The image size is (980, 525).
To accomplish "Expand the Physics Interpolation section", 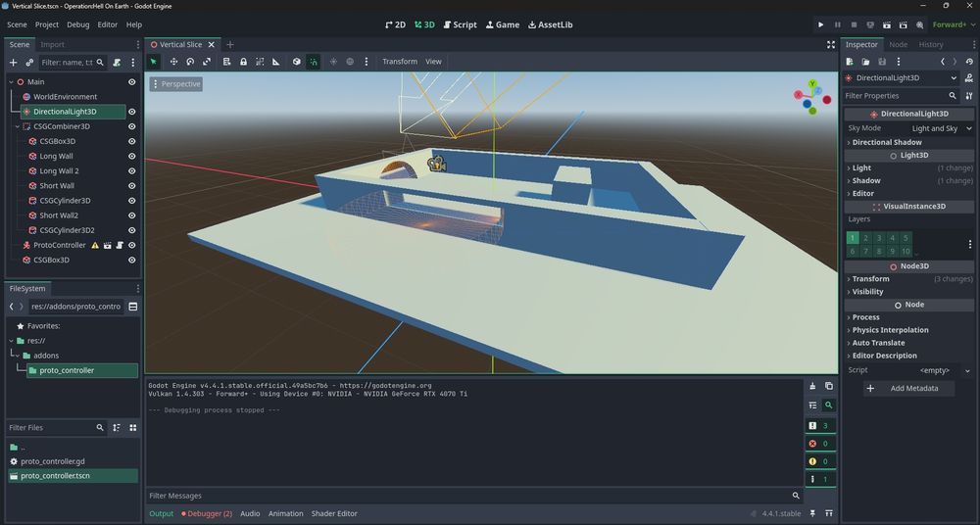I will pyautogui.click(x=890, y=330).
